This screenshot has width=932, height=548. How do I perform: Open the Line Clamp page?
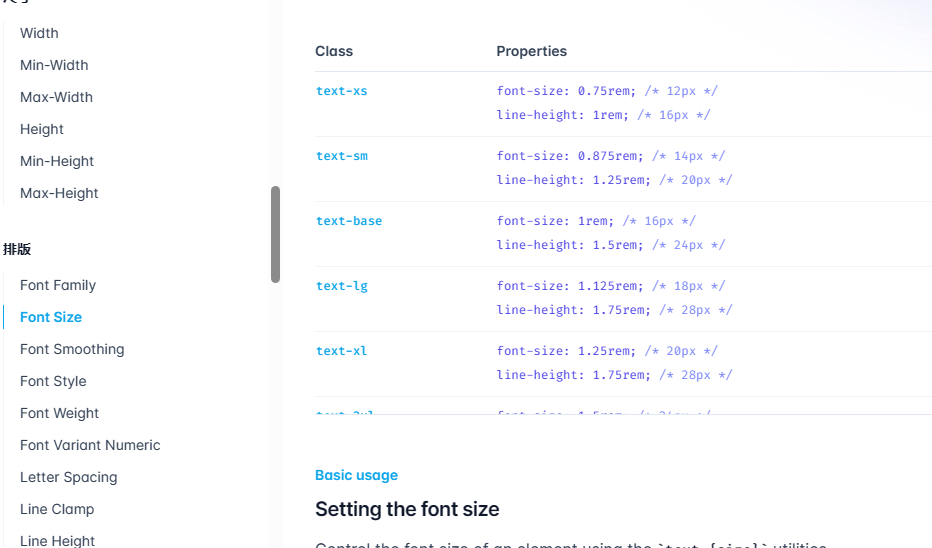point(57,509)
